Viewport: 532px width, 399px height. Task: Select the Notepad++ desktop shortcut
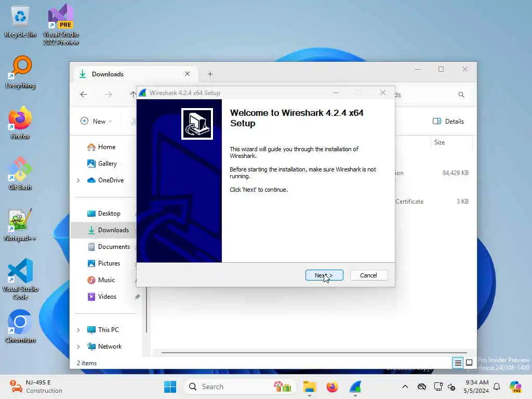click(x=20, y=224)
